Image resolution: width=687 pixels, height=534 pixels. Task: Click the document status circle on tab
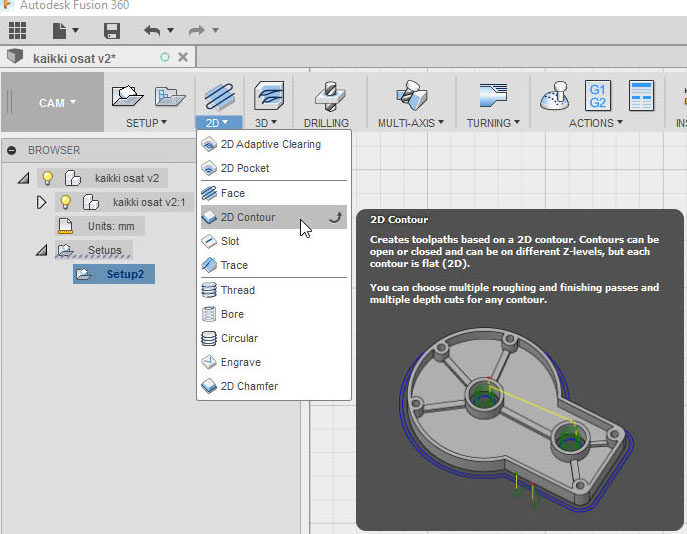165,57
